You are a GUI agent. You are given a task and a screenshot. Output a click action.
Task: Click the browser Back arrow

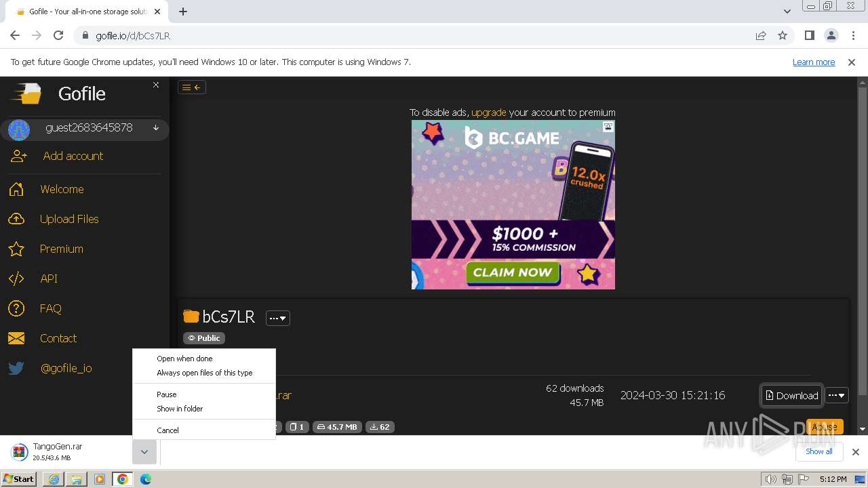click(15, 35)
